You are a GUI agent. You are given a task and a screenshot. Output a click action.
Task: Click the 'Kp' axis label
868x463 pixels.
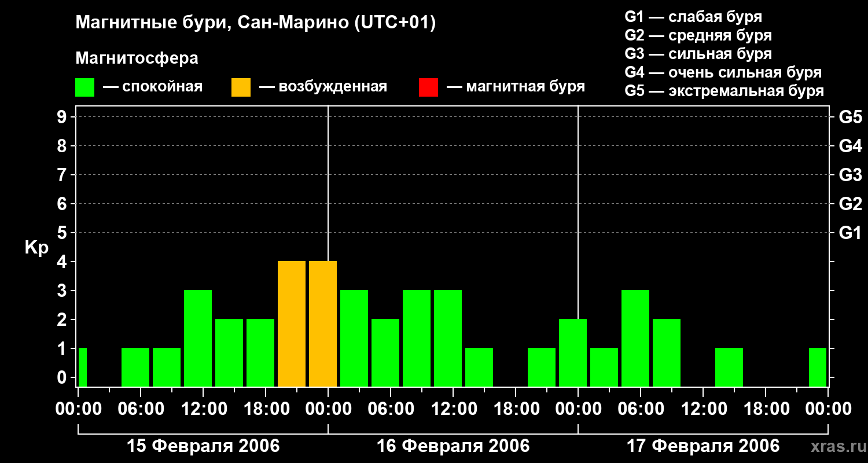pyautogui.click(x=36, y=247)
